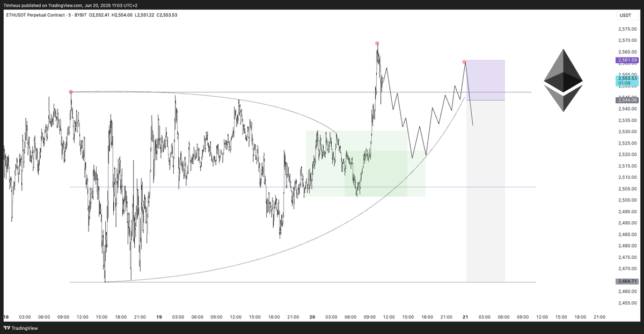
Task: Select the red marker at the left range high
Action: tap(71, 92)
